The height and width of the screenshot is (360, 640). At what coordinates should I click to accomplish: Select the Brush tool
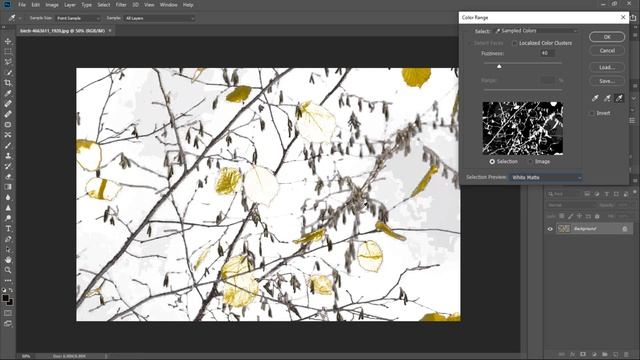[x=8, y=145]
